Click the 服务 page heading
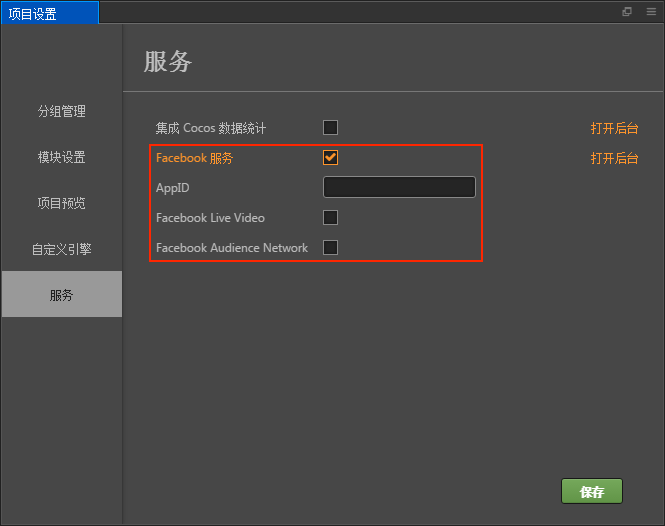Viewport: 665px width, 526px height. [x=168, y=62]
